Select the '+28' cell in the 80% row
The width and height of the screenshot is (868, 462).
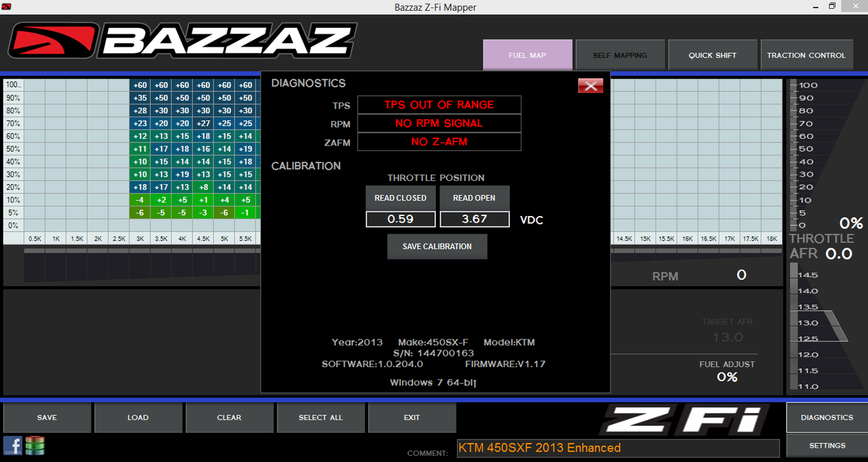(x=140, y=110)
